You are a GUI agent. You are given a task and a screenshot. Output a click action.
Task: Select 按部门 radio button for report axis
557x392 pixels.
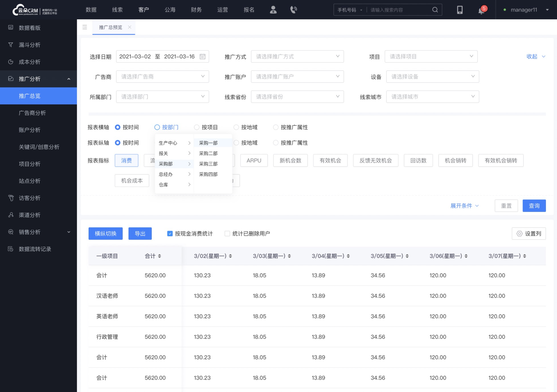point(157,127)
